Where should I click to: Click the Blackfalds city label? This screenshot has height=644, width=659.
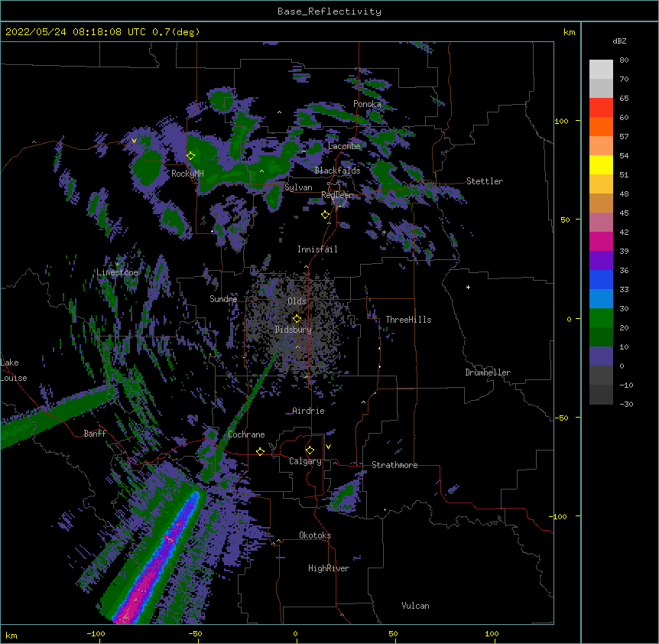(337, 171)
